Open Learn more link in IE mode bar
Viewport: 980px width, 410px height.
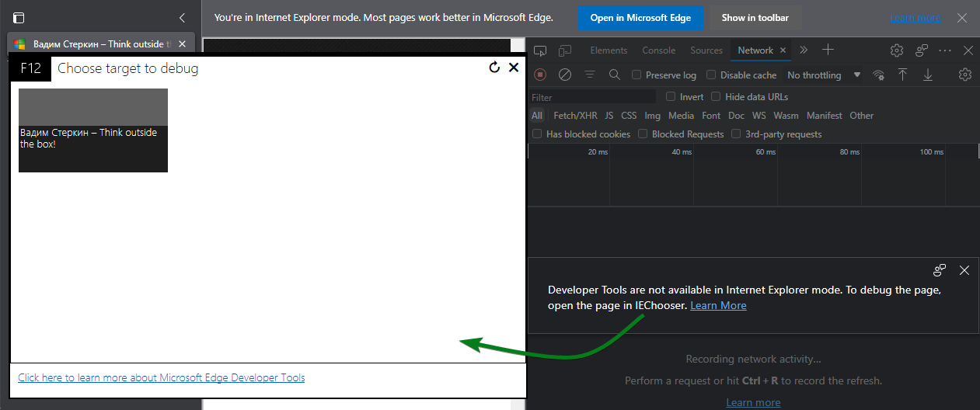pos(915,18)
